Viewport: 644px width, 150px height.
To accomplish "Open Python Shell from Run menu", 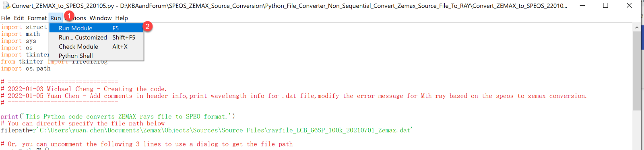I will pos(96,56).
